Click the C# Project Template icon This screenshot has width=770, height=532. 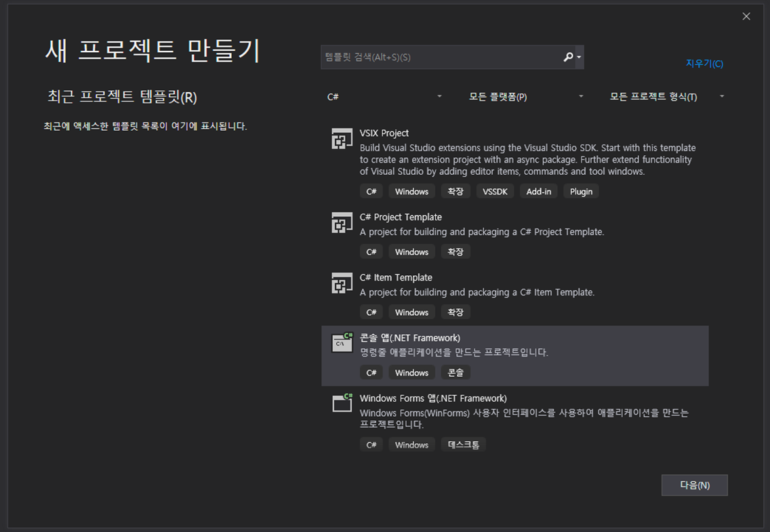342,223
